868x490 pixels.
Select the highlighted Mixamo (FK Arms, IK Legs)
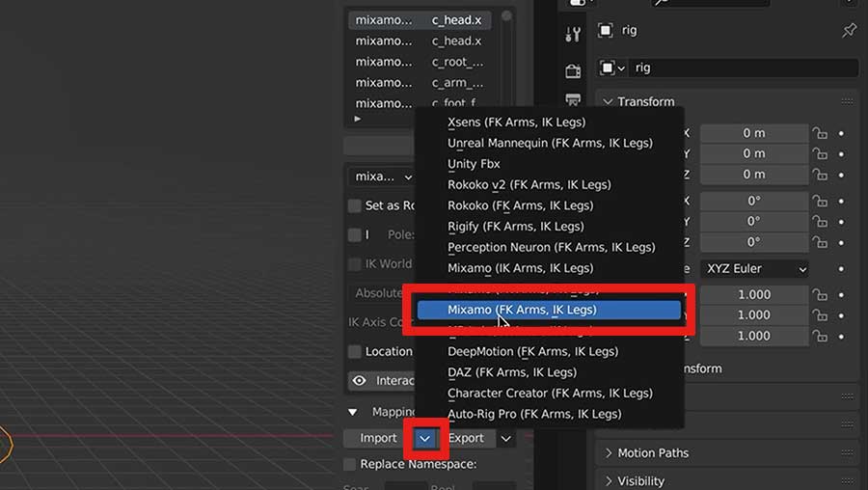pos(549,310)
